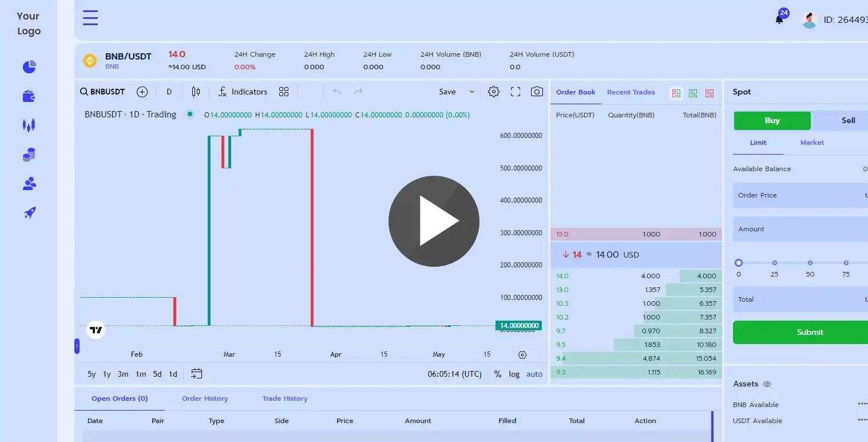Viewport: 868px width, 442px height.
Task: Click the Total input field
Action: click(800, 299)
